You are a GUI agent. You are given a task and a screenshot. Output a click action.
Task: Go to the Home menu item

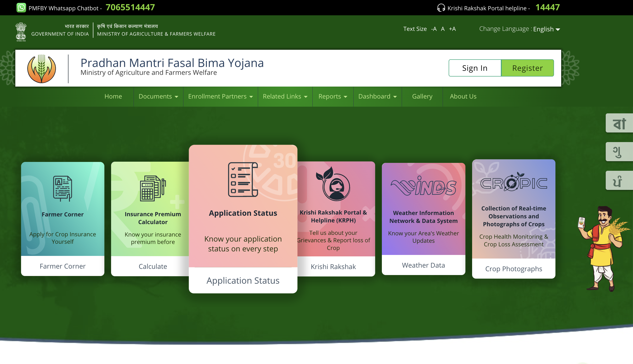pos(113,96)
